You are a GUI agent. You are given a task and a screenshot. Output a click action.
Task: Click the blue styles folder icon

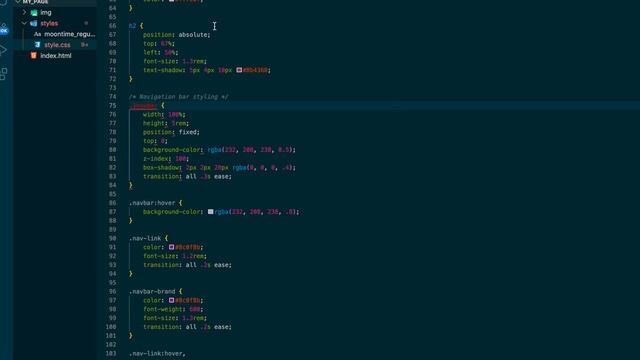[x=34, y=23]
